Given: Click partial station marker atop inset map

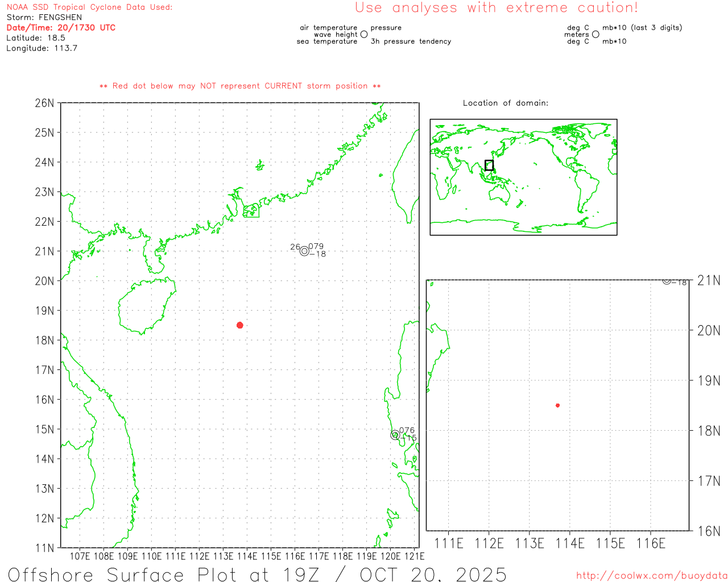Looking at the screenshot, I should 667,281.
